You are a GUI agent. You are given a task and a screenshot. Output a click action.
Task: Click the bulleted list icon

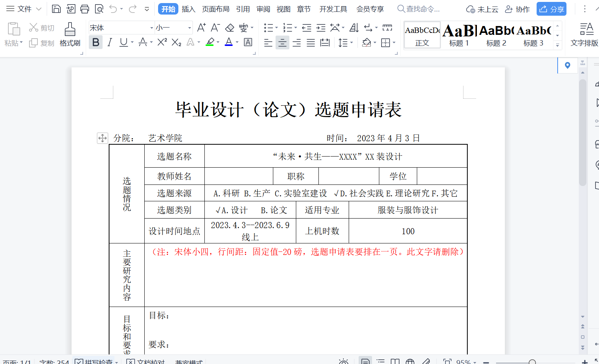[x=268, y=28]
